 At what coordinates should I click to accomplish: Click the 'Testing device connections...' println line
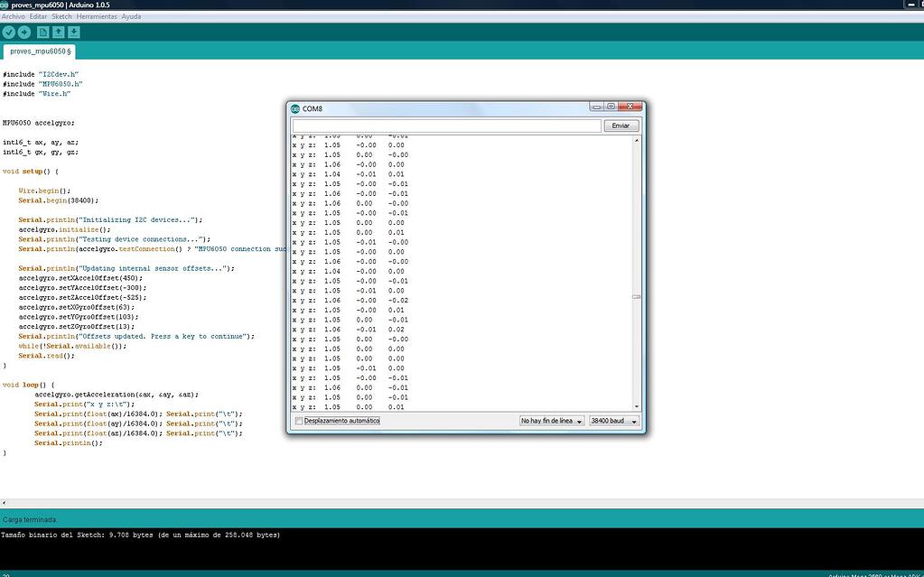115,239
